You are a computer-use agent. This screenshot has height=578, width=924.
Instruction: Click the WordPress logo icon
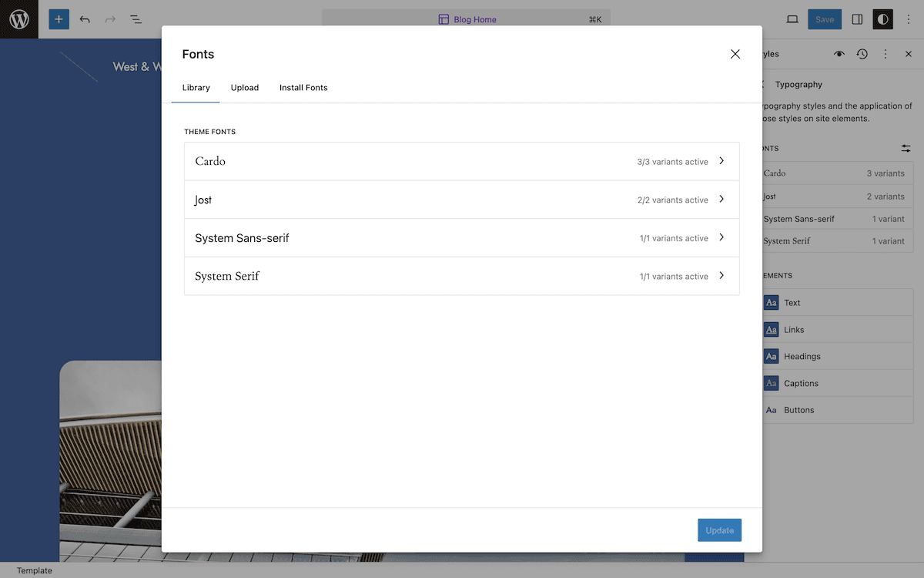click(18, 19)
